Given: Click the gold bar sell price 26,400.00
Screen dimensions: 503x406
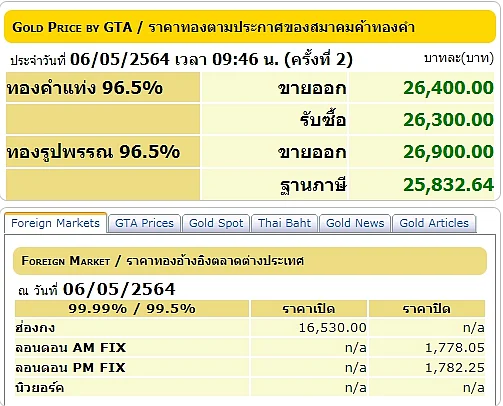Looking at the screenshot, I should (448, 88).
